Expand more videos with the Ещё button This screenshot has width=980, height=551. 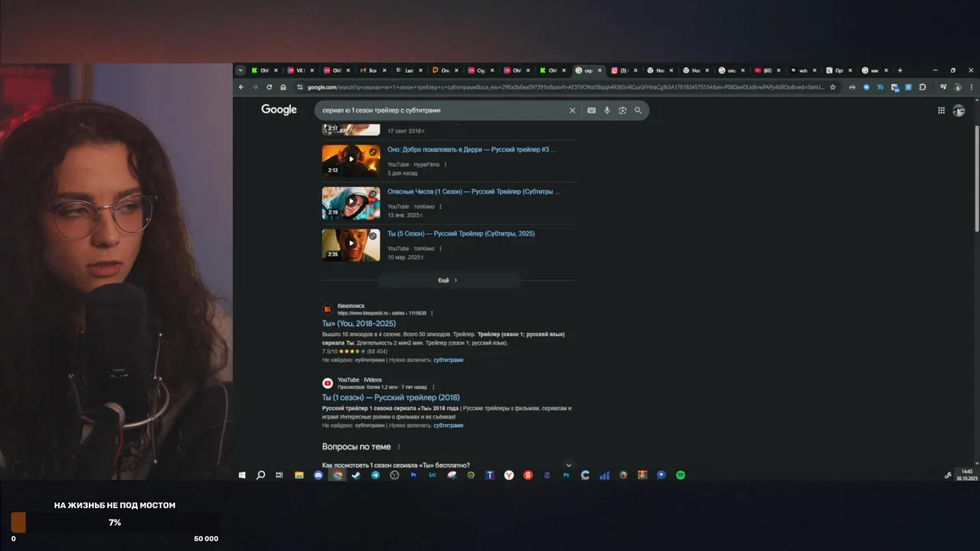click(449, 280)
